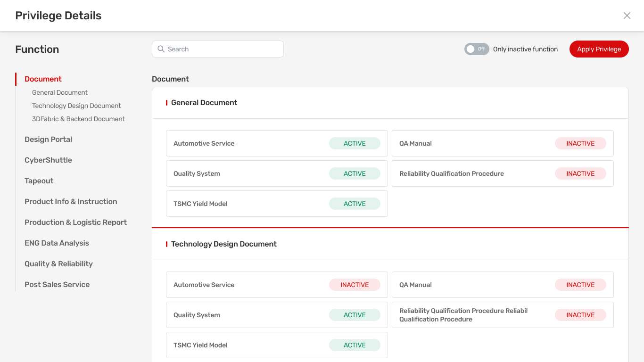Focus the Search input field
644x362 pixels.
click(218, 49)
